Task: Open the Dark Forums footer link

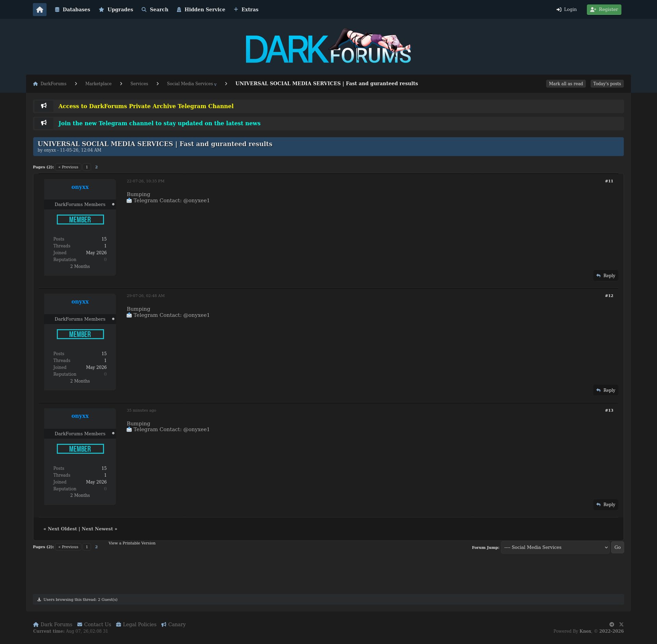Action: [53, 624]
